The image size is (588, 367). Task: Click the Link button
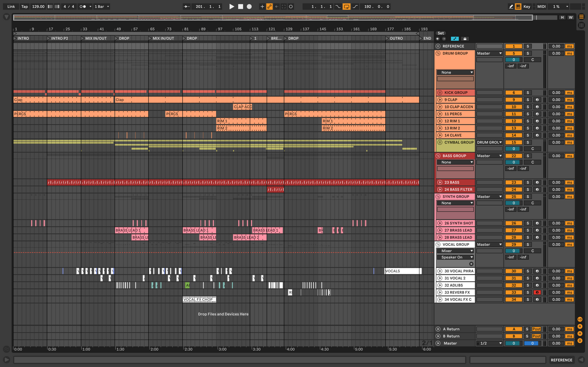[x=11, y=7]
